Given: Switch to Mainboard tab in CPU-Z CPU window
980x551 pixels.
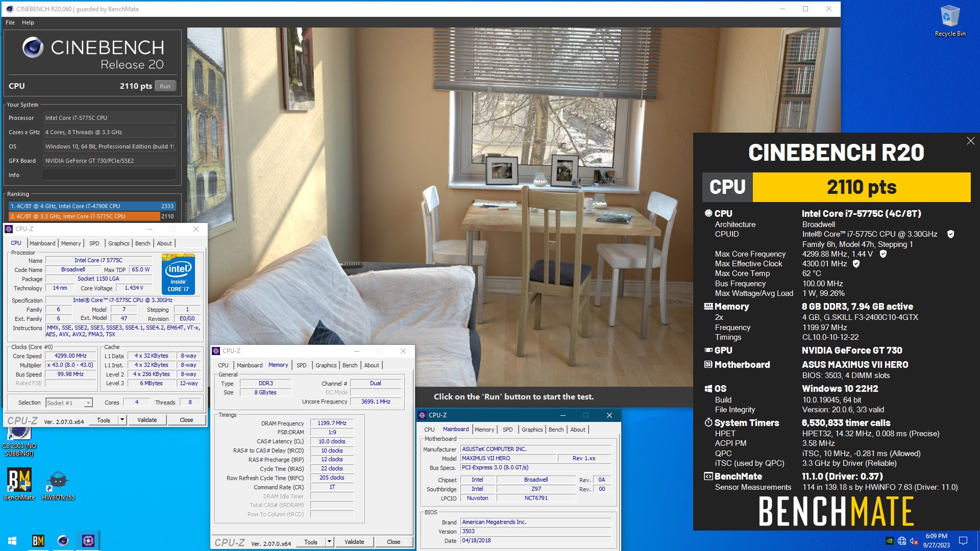Looking at the screenshot, I should point(42,243).
